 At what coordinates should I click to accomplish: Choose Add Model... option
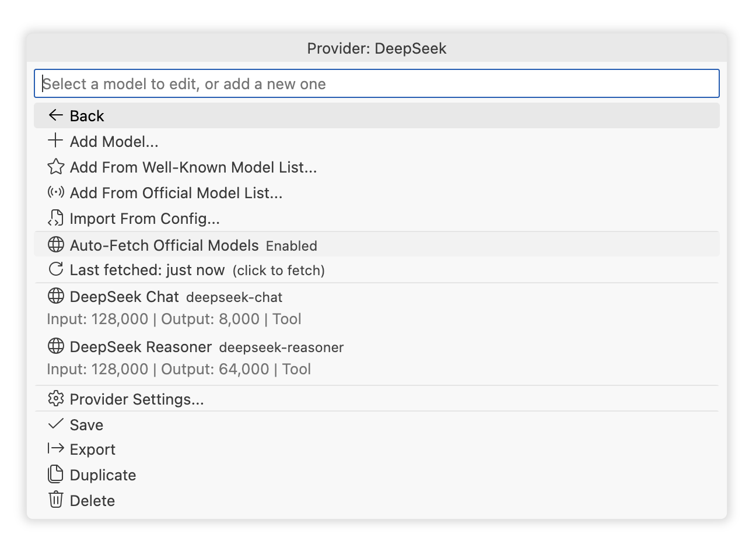click(377, 141)
